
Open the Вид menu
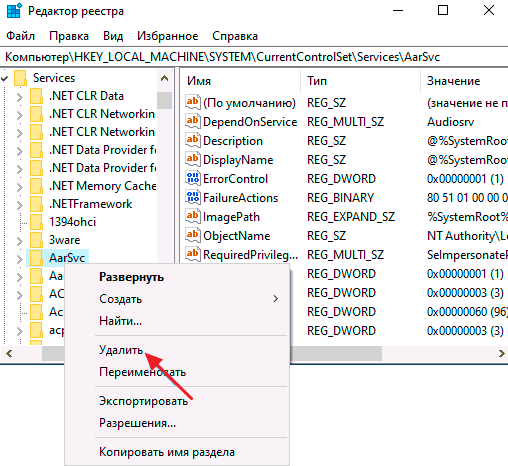113,36
